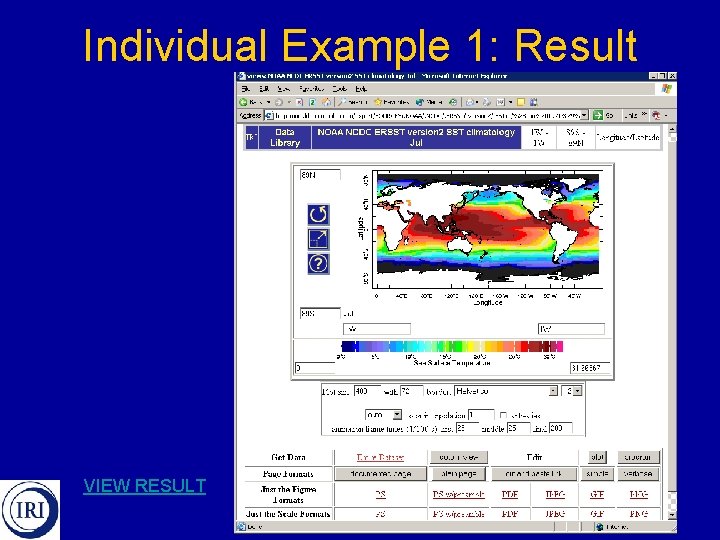
Task: Click the east longitude limit field
Action: 571,329
